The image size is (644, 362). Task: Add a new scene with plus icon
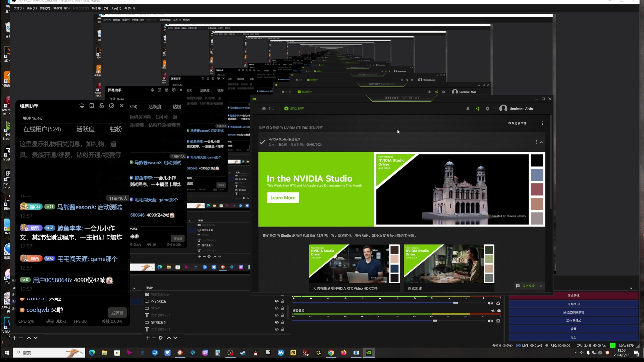click(x=14, y=338)
